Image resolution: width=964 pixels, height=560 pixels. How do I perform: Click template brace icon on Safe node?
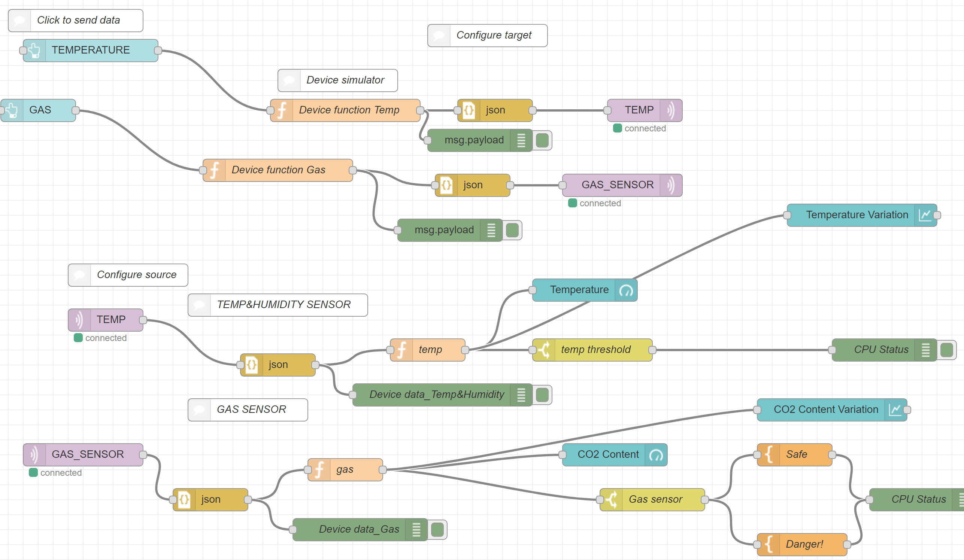[x=769, y=455]
